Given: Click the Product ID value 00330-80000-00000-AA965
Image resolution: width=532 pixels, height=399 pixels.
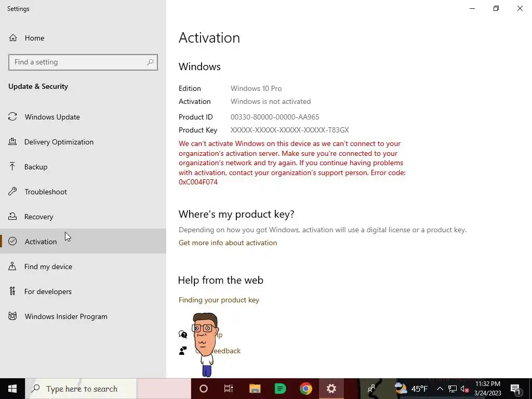Looking at the screenshot, I should [275, 117].
